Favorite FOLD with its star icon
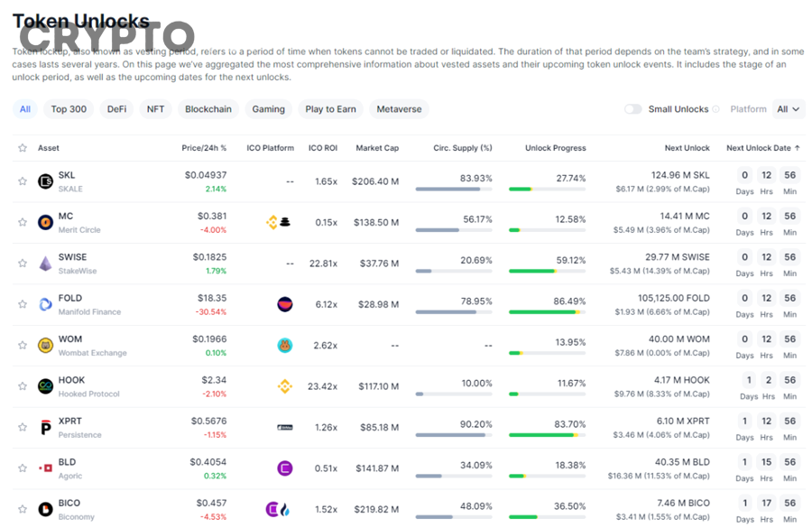This screenshot has width=812, height=528. (x=23, y=304)
